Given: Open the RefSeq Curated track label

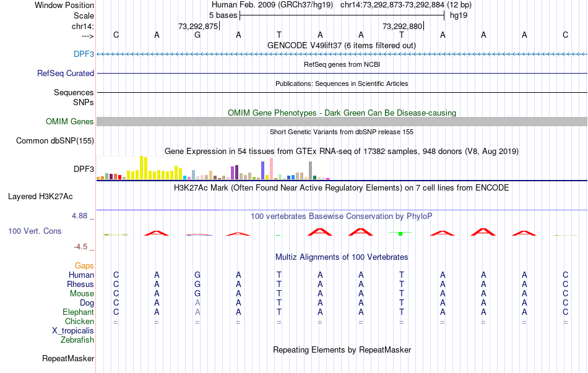Looking at the screenshot, I should (x=66, y=73).
